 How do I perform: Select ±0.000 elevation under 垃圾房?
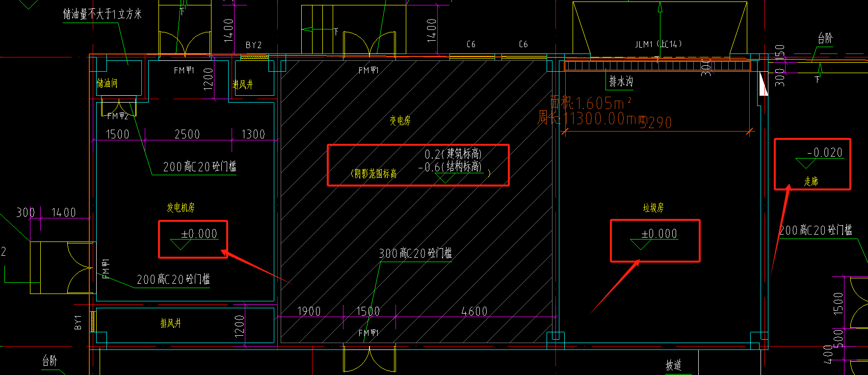[x=659, y=234]
